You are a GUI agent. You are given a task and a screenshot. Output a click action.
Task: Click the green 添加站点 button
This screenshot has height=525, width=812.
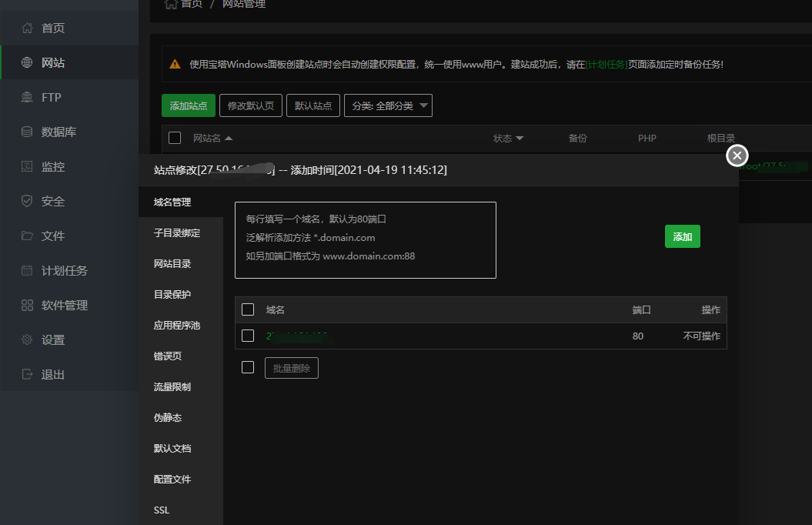click(x=189, y=105)
